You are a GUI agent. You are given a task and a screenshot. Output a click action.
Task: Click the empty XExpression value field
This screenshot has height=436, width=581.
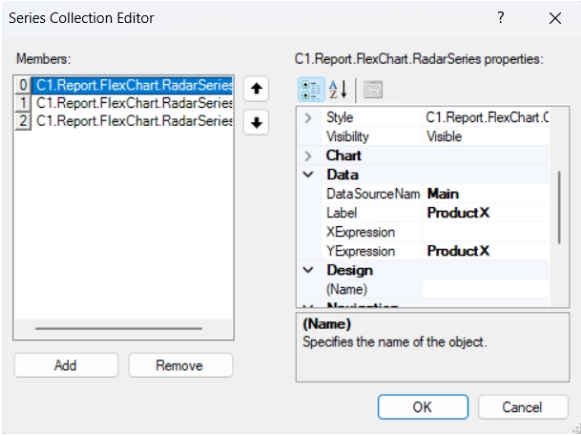tap(486, 232)
